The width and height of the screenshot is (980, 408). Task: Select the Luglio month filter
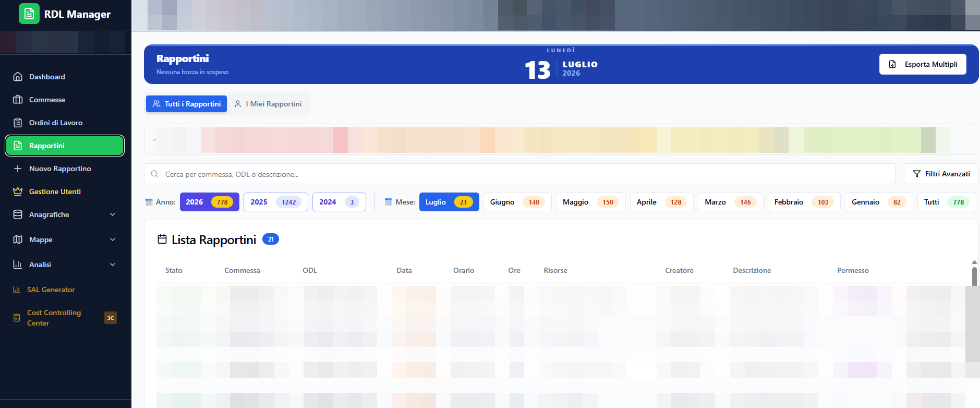click(x=449, y=202)
